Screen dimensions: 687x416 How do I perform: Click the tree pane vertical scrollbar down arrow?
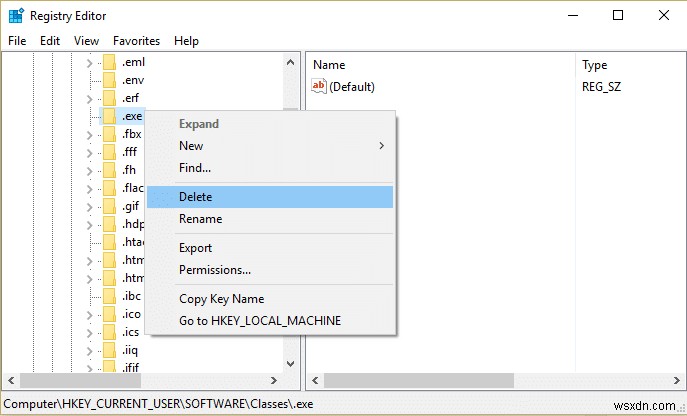291,364
